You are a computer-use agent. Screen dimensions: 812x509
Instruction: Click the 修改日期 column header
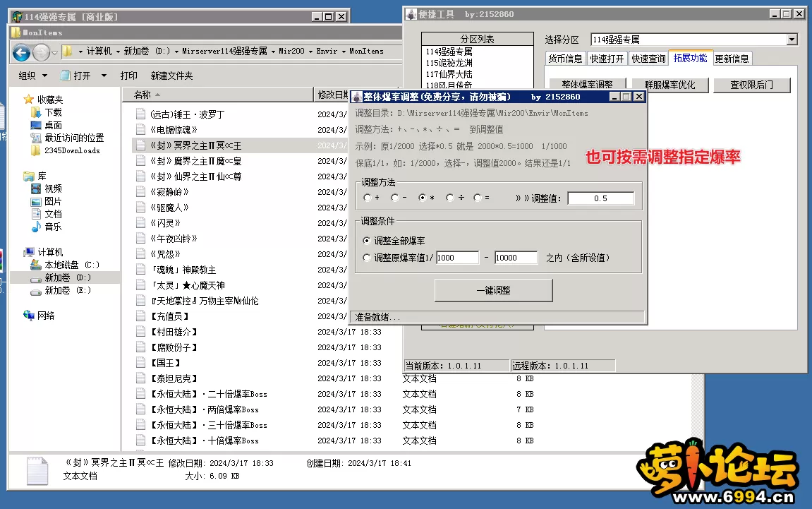coord(332,95)
